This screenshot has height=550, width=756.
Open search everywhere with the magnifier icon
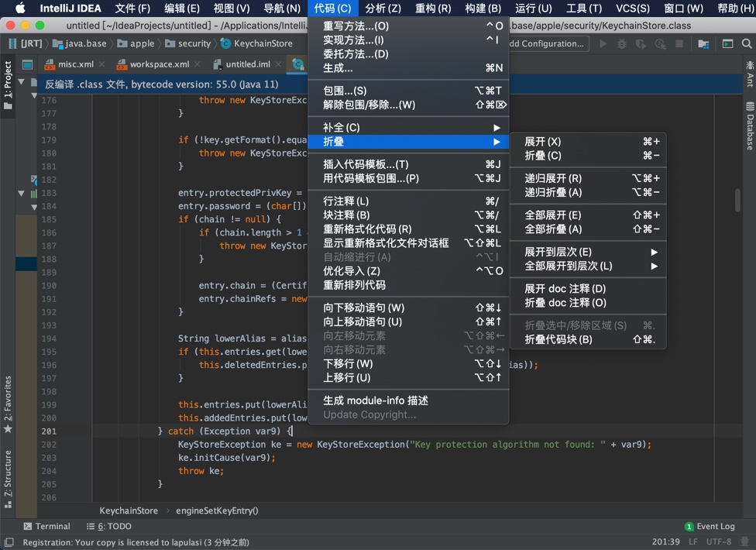(746, 45)
